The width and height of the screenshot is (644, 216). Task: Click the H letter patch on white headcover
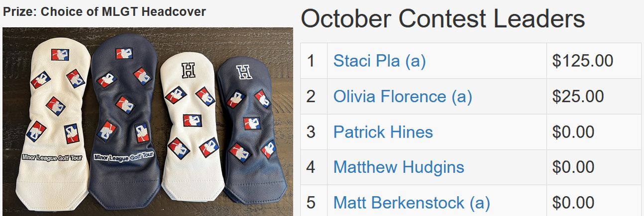click(x=188, y=71)
